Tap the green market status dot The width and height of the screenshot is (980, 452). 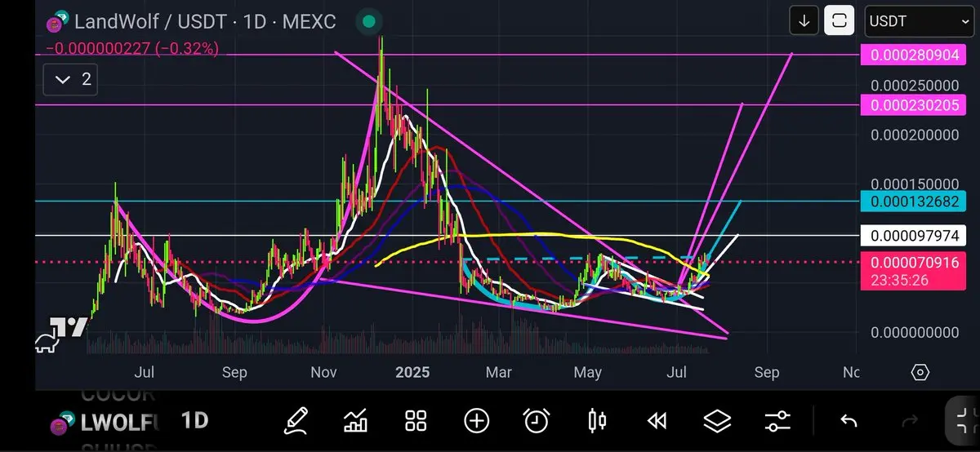pyautogui.click(x=369, y=22)
